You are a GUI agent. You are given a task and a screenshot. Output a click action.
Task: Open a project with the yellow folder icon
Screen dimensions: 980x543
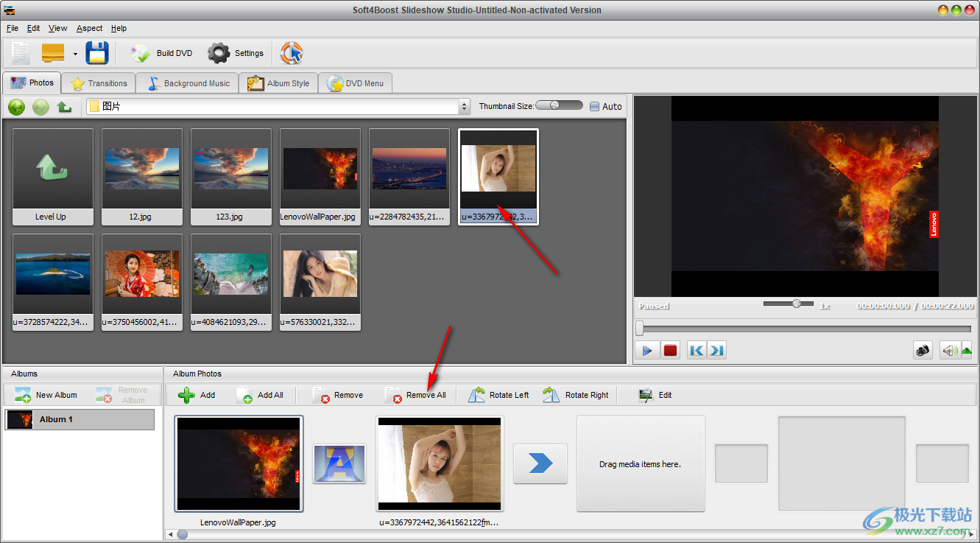point(53,53)
